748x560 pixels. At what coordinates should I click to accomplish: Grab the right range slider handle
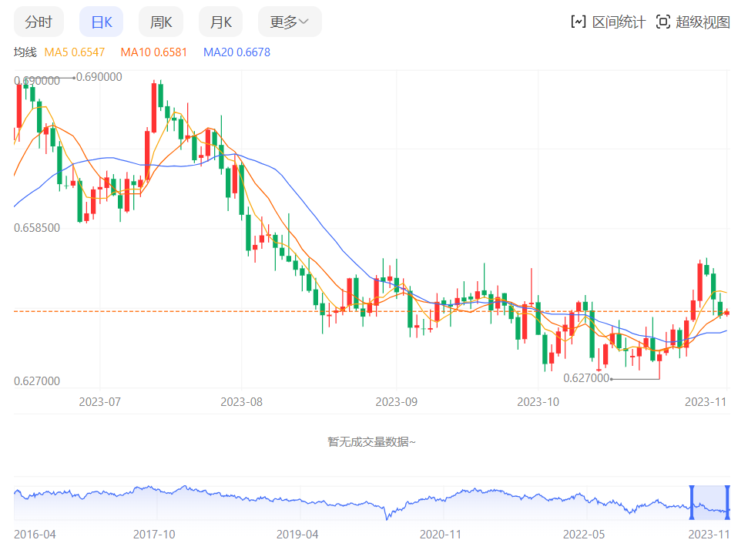tap(727, 502)
